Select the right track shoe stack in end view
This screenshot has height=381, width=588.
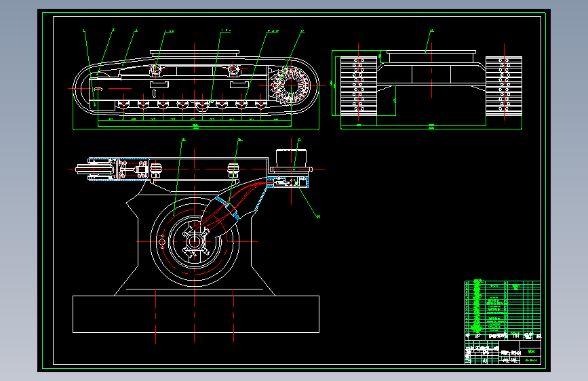pyautogui.click(x=504, y=86)
